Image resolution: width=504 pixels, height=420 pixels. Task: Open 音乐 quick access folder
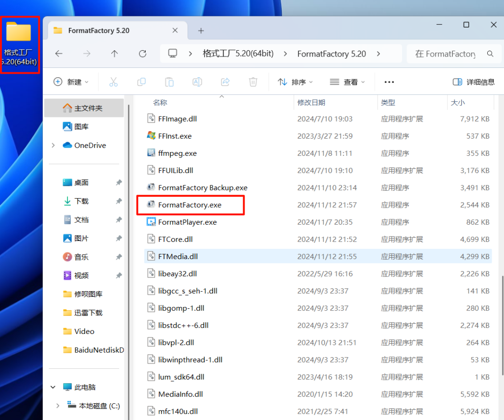point(75,257)
